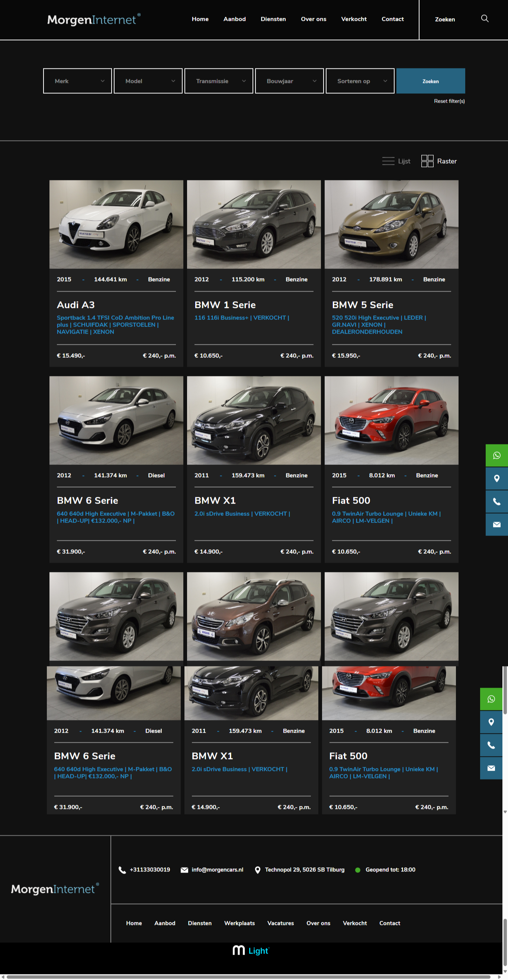The width and height of the screenshot is (508, 980).
Task: Open the white Audi A3 car photo
Action: click(116, 225)
